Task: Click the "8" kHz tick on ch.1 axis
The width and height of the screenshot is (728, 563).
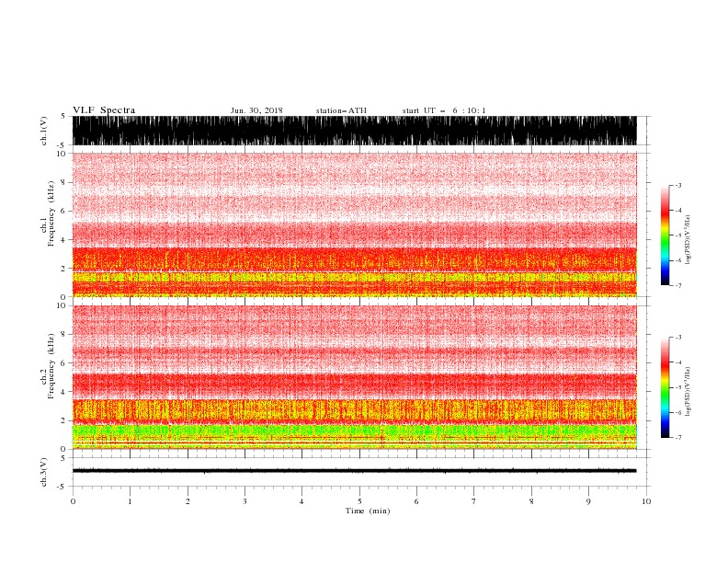Action: click(63, 182)
